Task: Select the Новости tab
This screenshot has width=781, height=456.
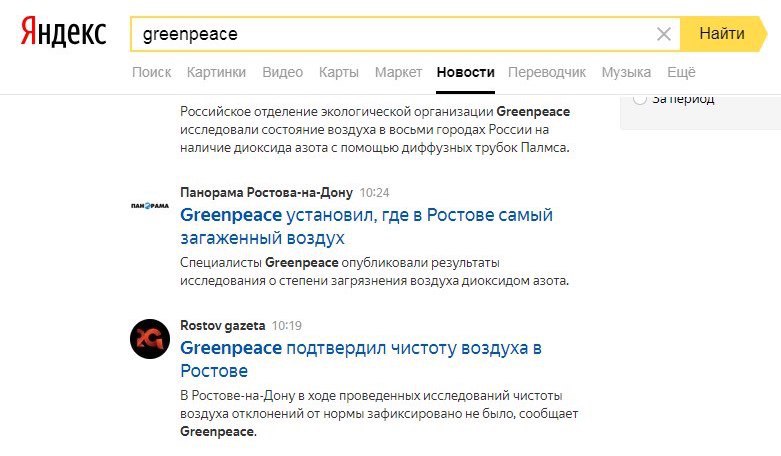Action: click(465, 72)
